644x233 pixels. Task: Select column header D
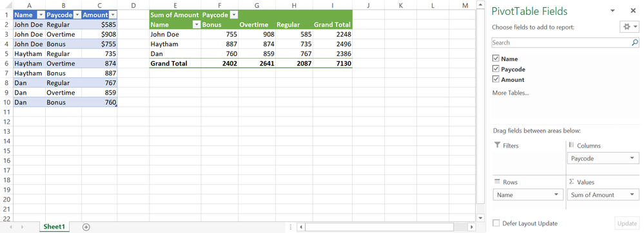click(133, 5)
